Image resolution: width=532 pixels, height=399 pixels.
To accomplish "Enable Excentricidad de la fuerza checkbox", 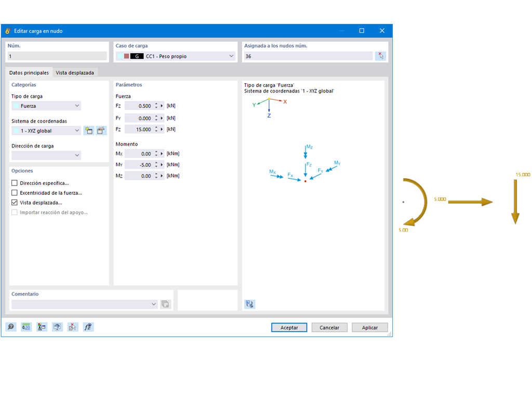I will [x=14, y=193].
